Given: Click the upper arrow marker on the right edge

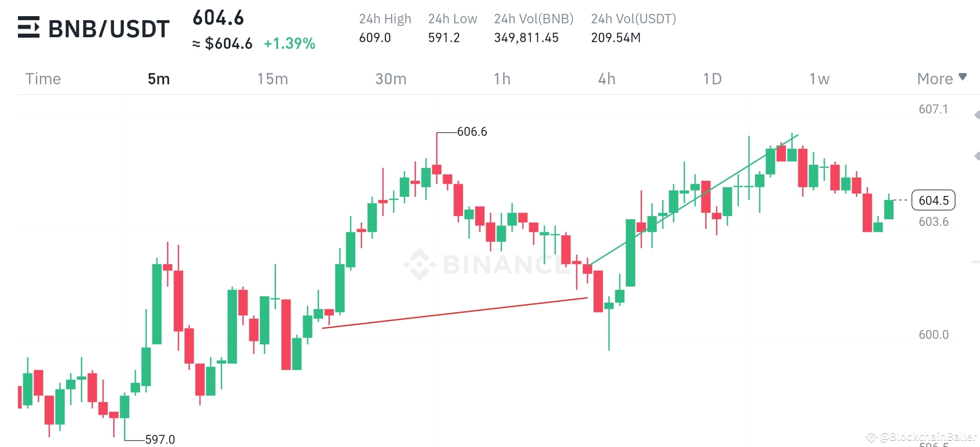Looking at the screenshot, I should pos(977,115).
